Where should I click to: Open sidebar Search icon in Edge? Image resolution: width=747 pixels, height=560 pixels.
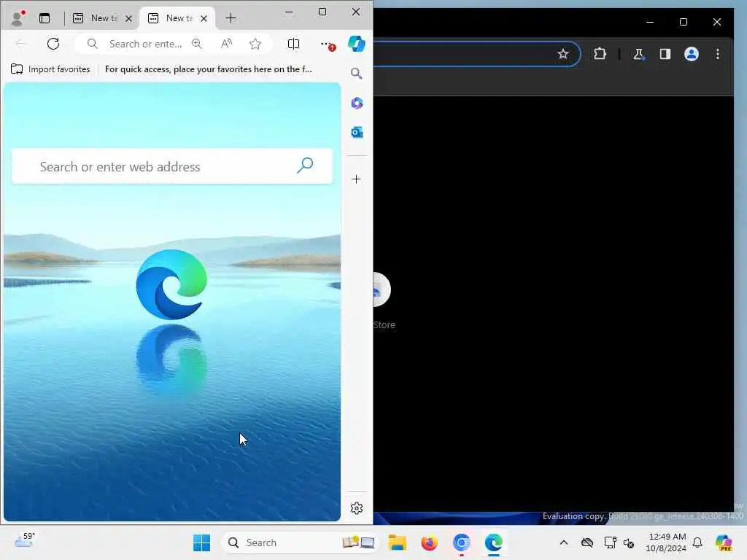(356, 74)
